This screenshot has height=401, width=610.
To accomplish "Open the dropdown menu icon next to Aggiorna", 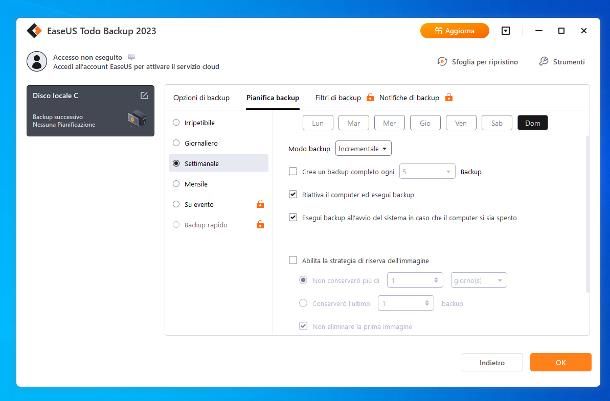I will click(x=505, y=31).
